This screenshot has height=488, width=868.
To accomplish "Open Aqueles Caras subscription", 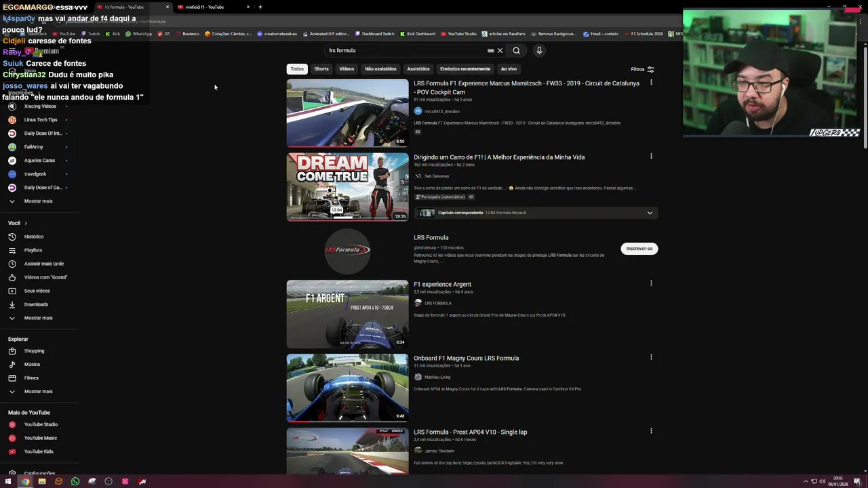I will pyautogui.click(x=39, y=161).
